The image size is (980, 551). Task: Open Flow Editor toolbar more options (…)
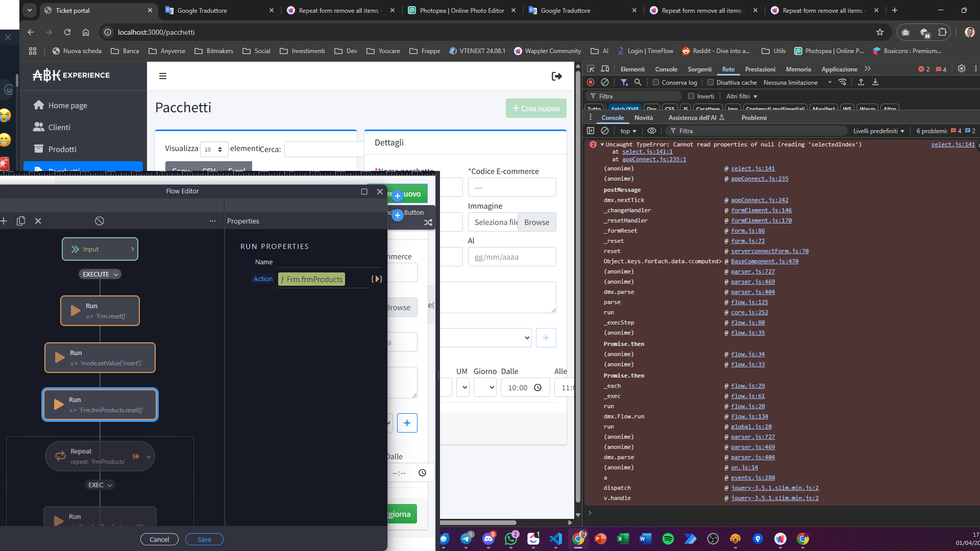(x=212, y=221)
